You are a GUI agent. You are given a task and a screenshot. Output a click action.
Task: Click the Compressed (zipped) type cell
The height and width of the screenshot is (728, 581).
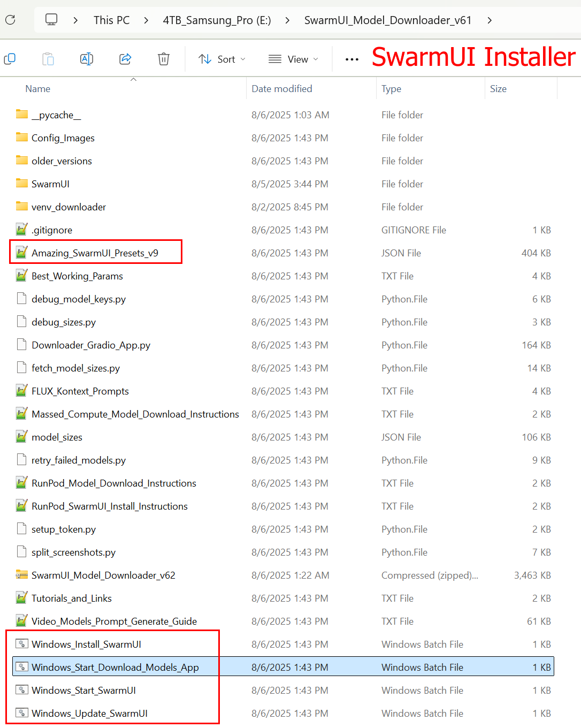coord(430,575)
